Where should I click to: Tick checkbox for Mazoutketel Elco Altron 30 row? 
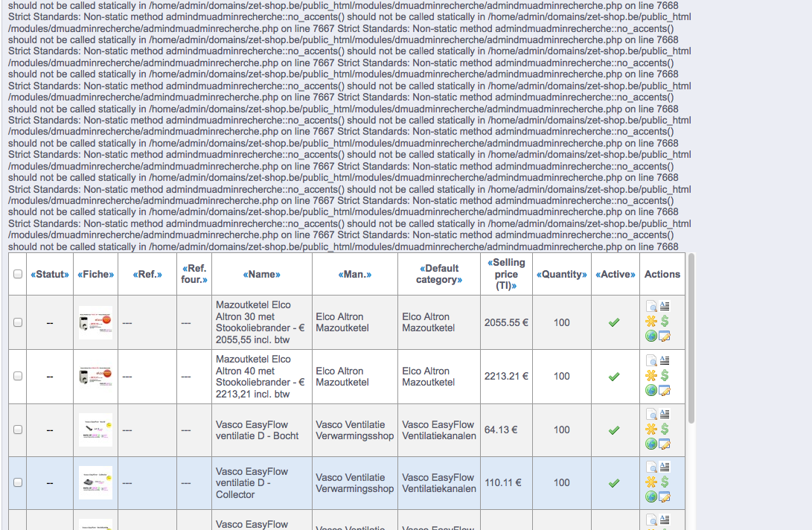coord(18,322)
